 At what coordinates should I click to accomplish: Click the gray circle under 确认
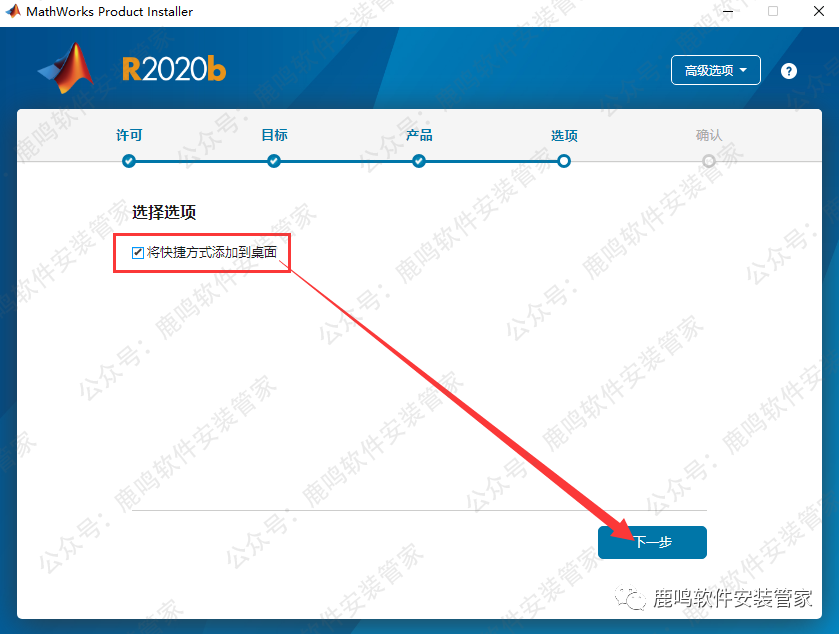tap(709, 161)
